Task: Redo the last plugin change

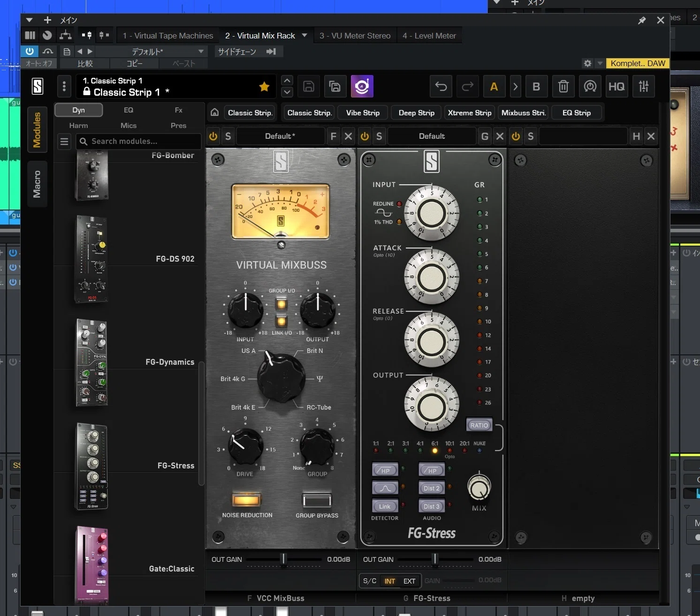Action: [468, 86]
